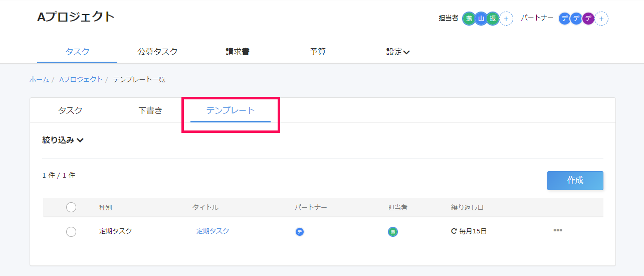Click the assignee avatar in 定期タスク row

[x=393, y=232]
